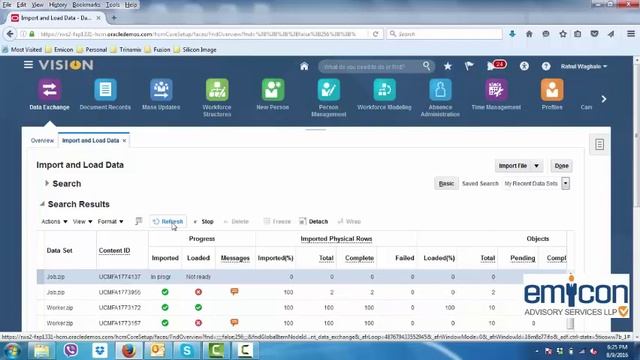
Task: Open Person Management icon
Action: (329, 89)
